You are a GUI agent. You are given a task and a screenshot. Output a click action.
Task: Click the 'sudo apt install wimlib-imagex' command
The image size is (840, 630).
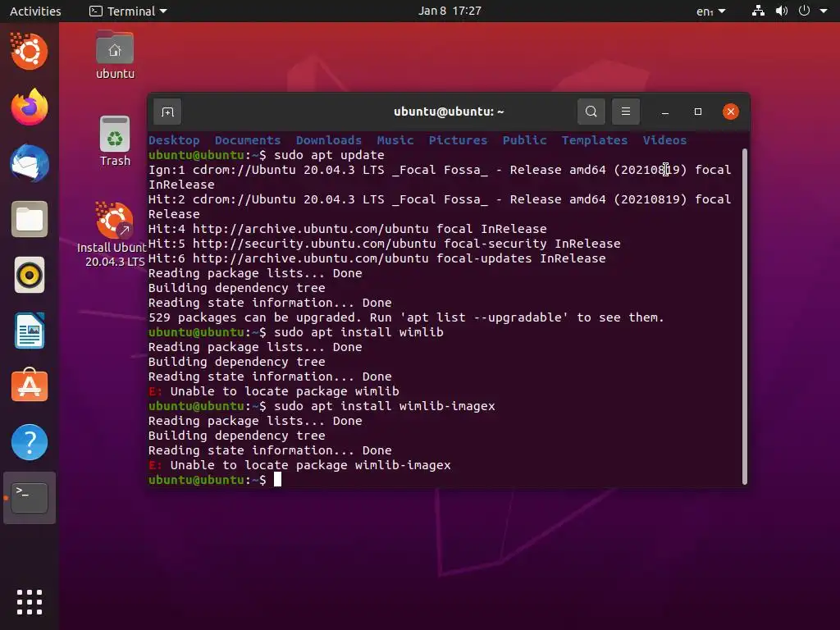tap(384, 406)
